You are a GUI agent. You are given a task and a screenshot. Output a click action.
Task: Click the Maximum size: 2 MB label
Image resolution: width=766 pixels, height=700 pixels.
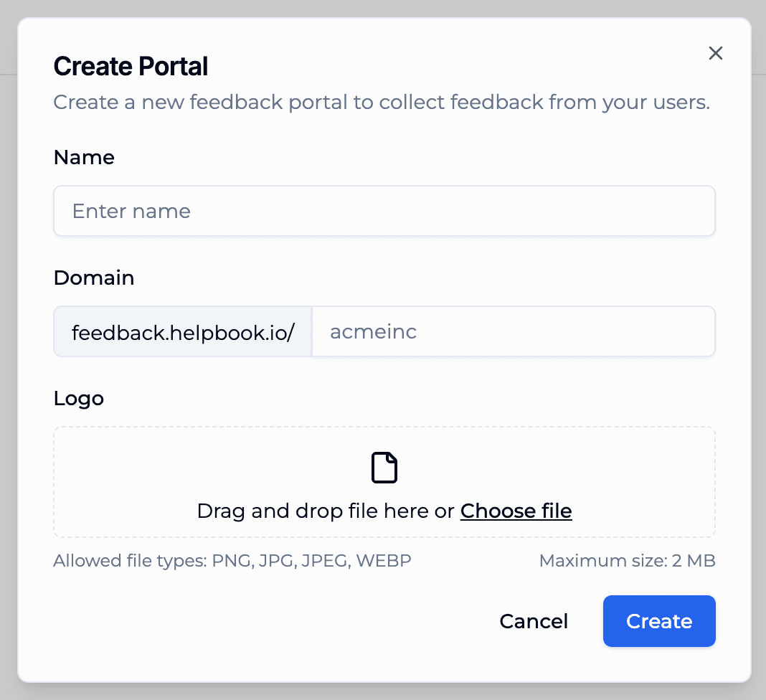(x=627, y=561)
